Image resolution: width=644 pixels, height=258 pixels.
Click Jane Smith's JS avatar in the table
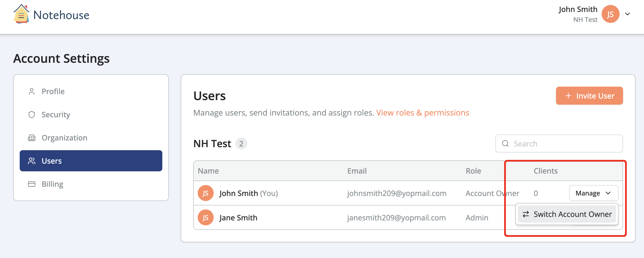205,217
